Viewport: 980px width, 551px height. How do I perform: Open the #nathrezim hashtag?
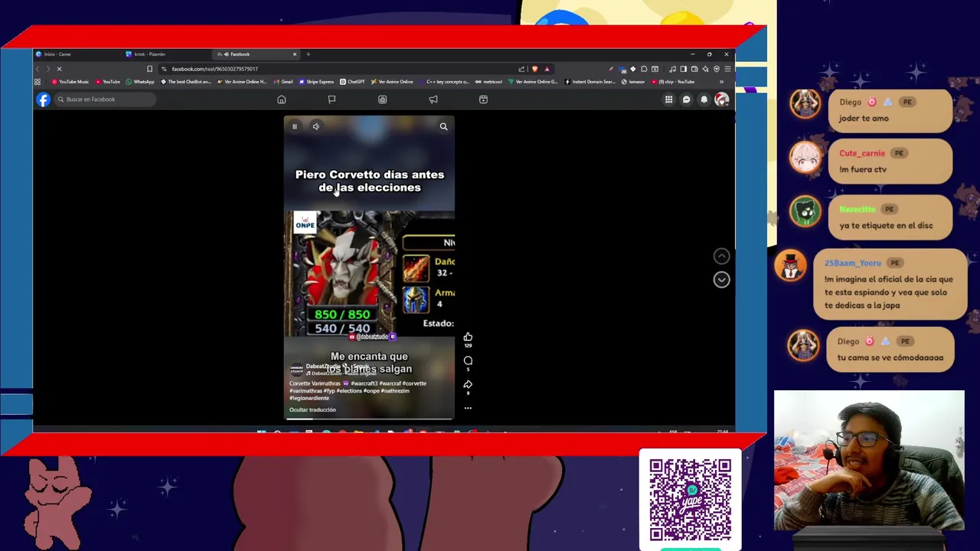[395, 391]
